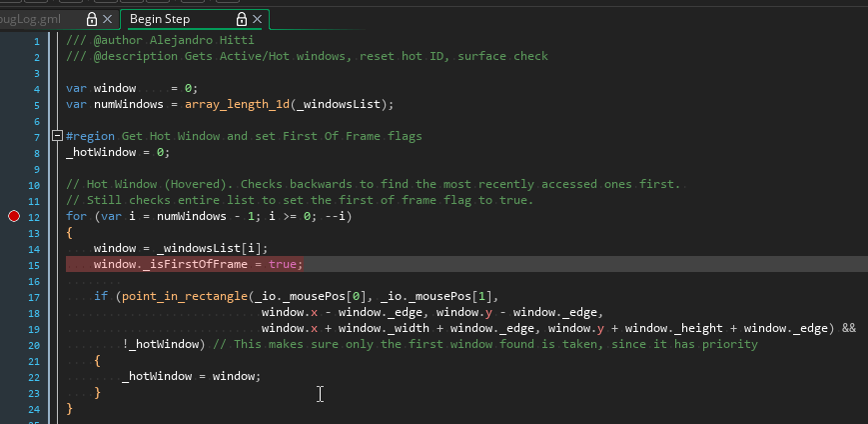Click the _hotWindow = window; statement
Image resolution: width=868 pixels, height=424 pixels.
190,376
